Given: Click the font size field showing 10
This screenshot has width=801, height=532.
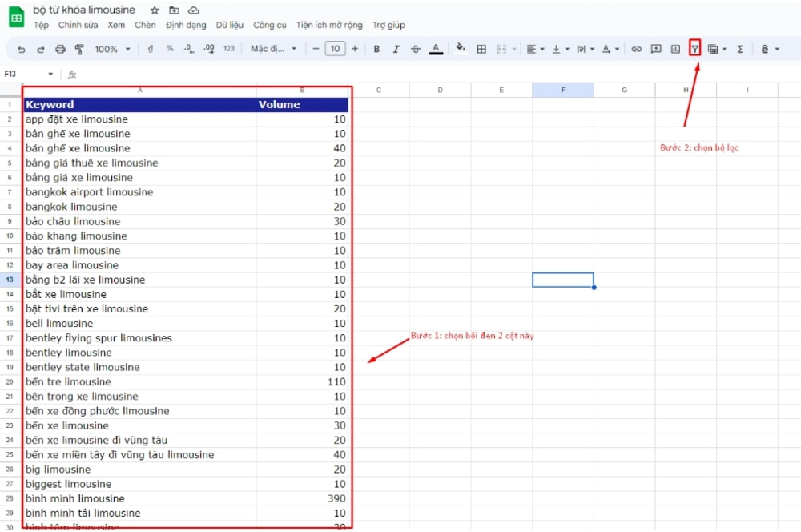Looking at the screenshot, I should coord(335,49).
